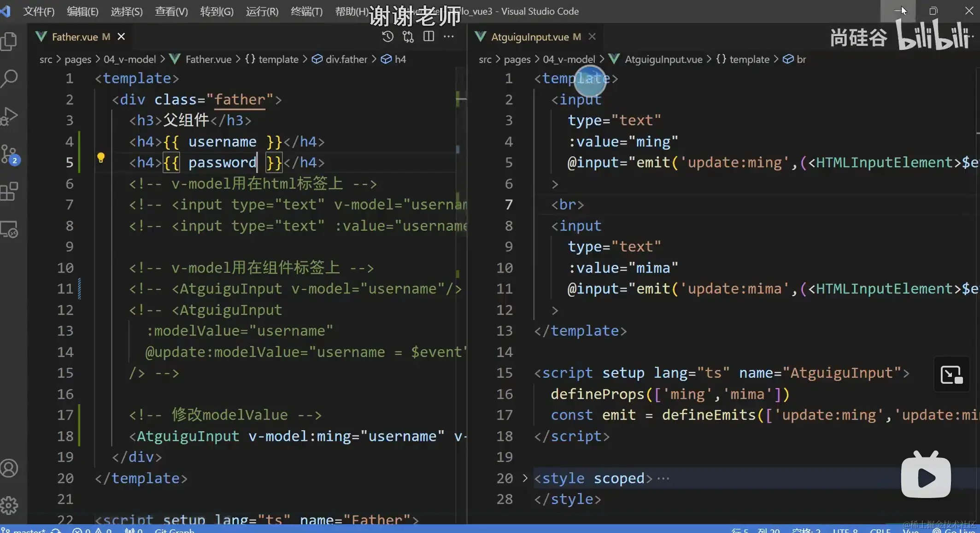Image resolution: width=980 pixels, height=533 pixels.
Task: Open the timeline history icon in editor toolbar
Action: coord(387,36)
